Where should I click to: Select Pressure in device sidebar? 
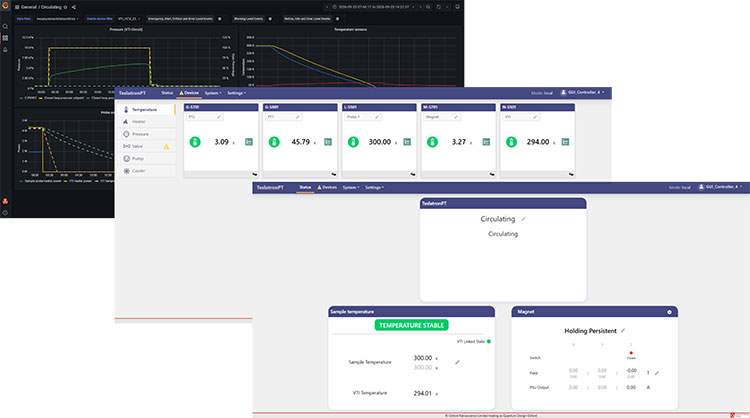[x=147, y=134]
